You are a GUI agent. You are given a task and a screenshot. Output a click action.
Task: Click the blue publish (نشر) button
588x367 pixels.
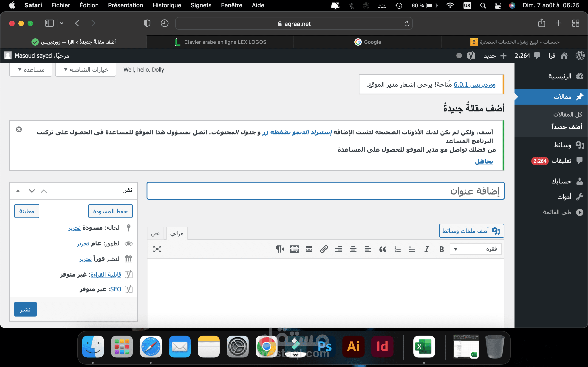(x=25, y=309)
